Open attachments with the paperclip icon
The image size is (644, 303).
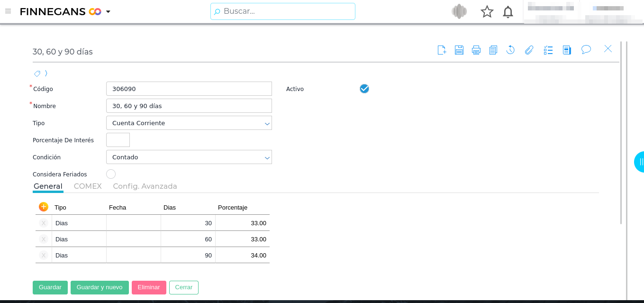[x=529, y=50]
